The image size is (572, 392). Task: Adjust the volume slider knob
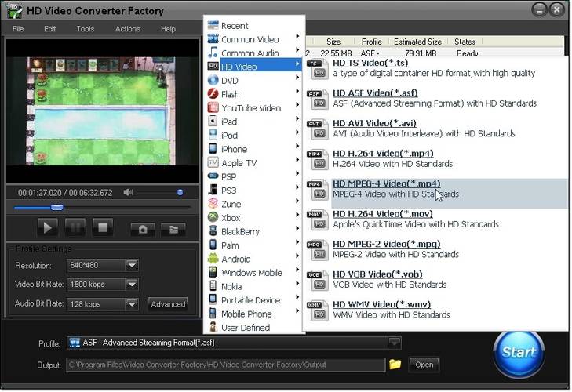[x=180, y=192]
